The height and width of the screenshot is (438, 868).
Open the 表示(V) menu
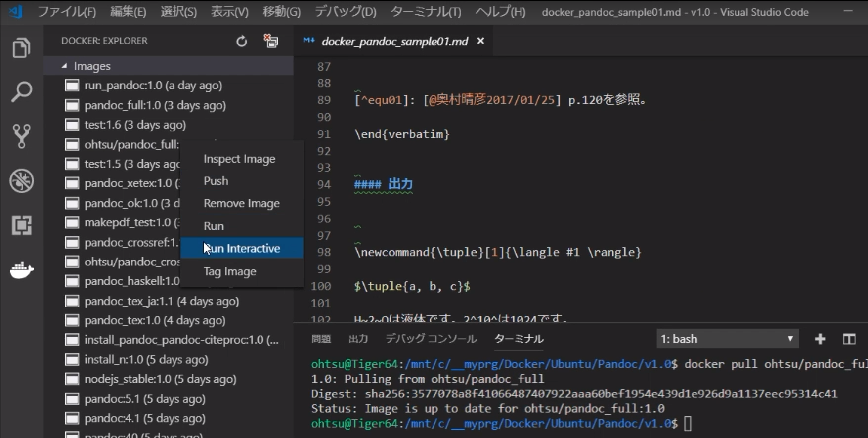(229, 12)
